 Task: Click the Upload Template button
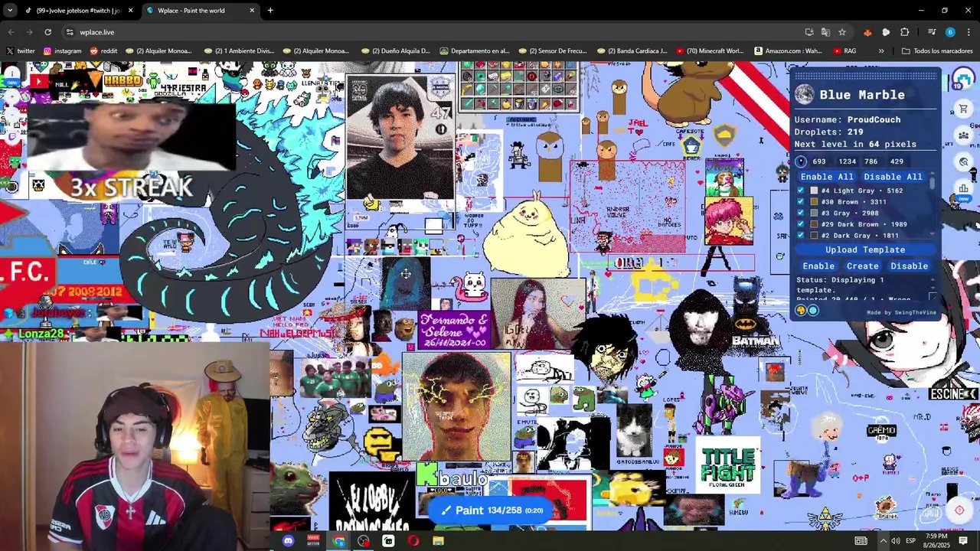pos(865,250)
